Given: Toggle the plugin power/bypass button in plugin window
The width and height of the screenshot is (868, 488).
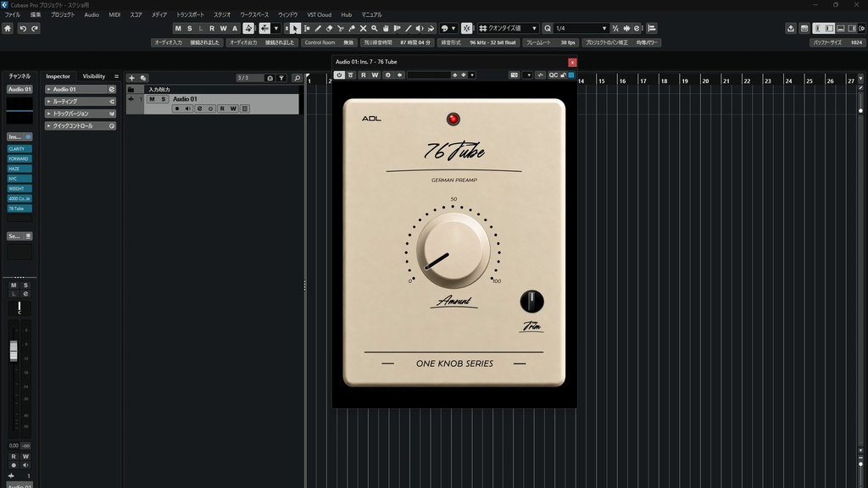Looking at the screenshot, I should (339, 75).
